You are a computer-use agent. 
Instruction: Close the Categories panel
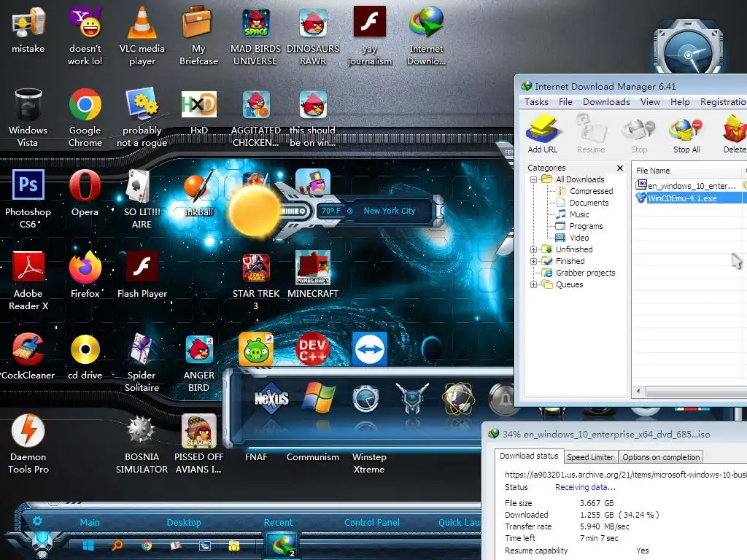[x=620, y=168]
